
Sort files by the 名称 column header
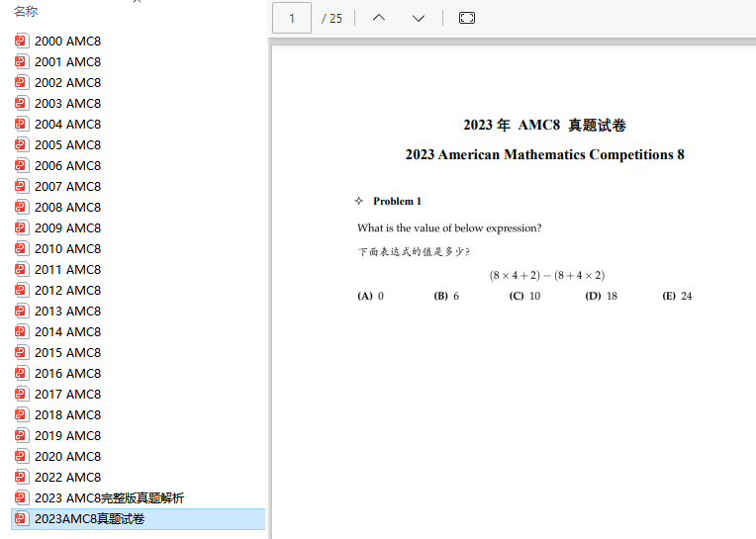pyautogui.click(x=26, y=11)
